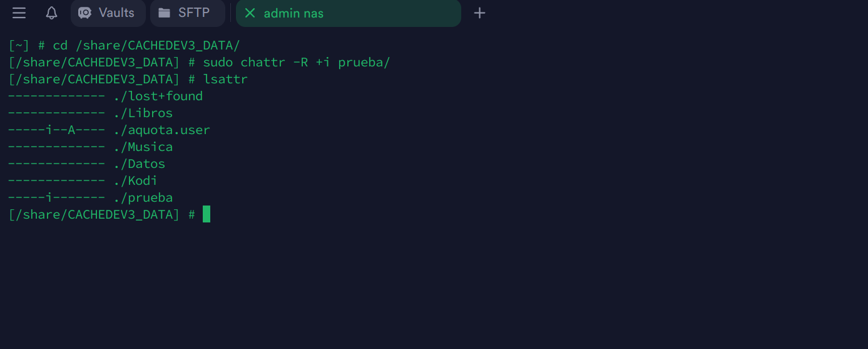Click the lsattr command text
Image resolution: width=868 pixels, height=349 pixels.
(x=225, y=80)
